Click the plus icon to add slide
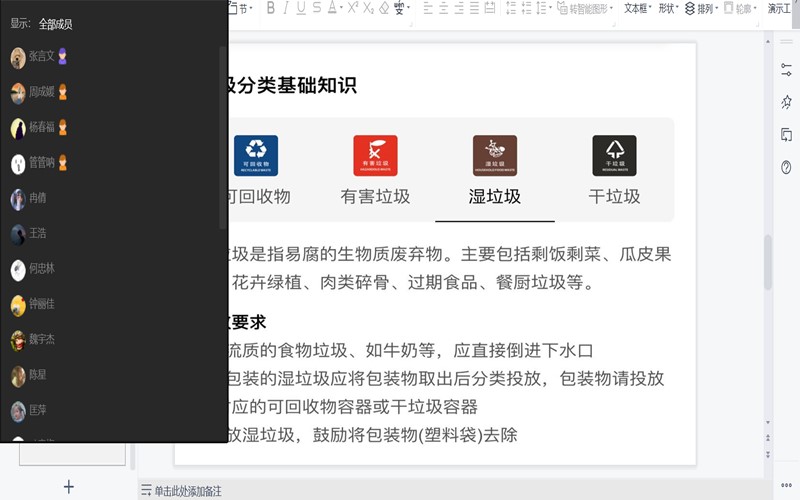800x500 pixels. point(69,487)
